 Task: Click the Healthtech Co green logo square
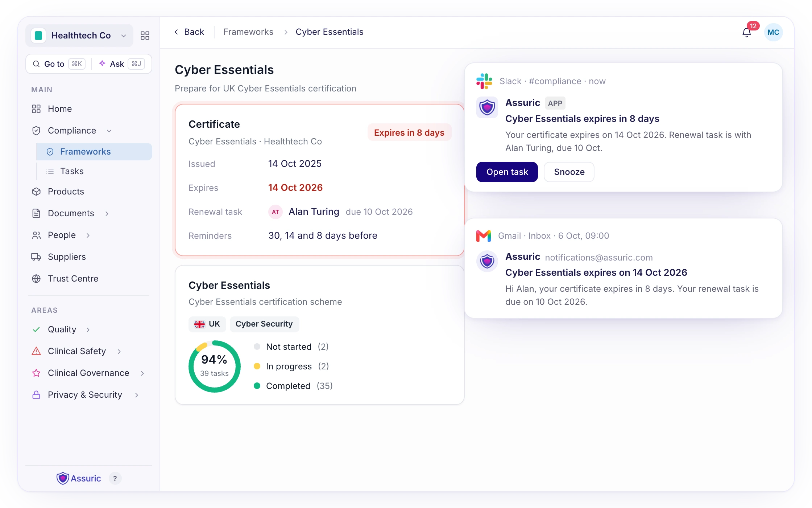(38, 36)
